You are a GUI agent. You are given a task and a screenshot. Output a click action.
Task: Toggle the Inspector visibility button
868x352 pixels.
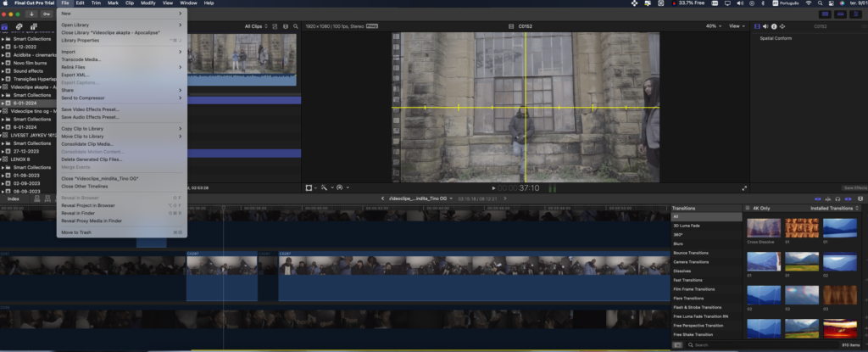[857, 14]
